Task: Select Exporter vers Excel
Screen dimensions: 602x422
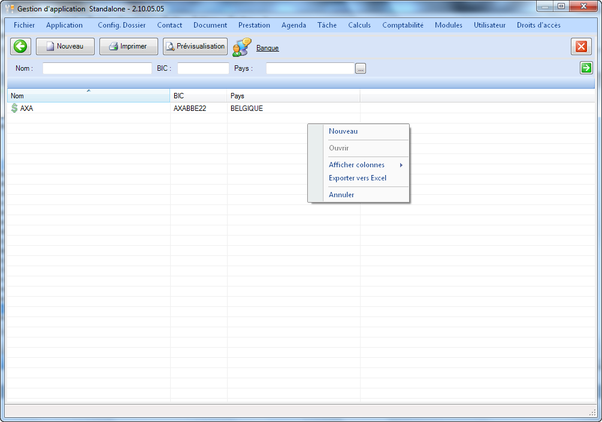Action: [x=357, y=178]
